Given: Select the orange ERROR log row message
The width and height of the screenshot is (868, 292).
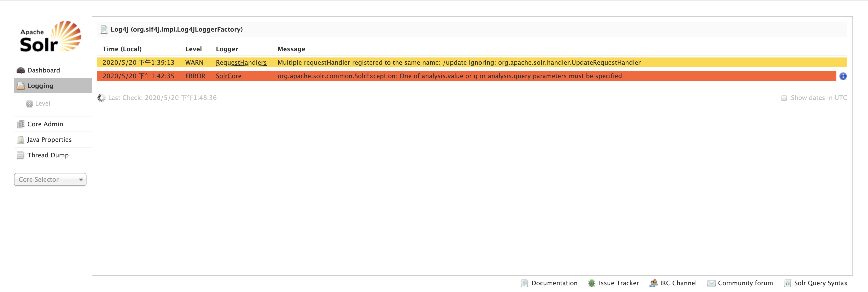Looking at the screenshot, I should tap(450, 76).
